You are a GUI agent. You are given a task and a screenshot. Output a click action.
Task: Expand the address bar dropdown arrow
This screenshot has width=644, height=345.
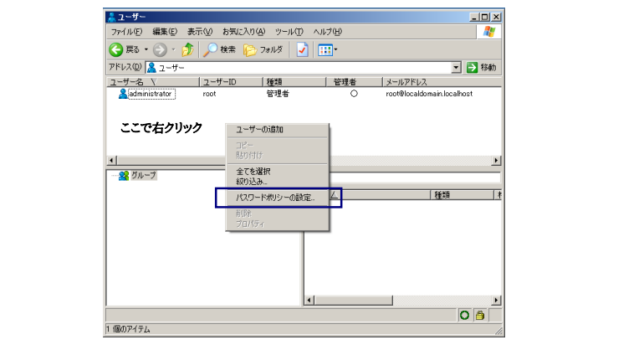point(456,67)
